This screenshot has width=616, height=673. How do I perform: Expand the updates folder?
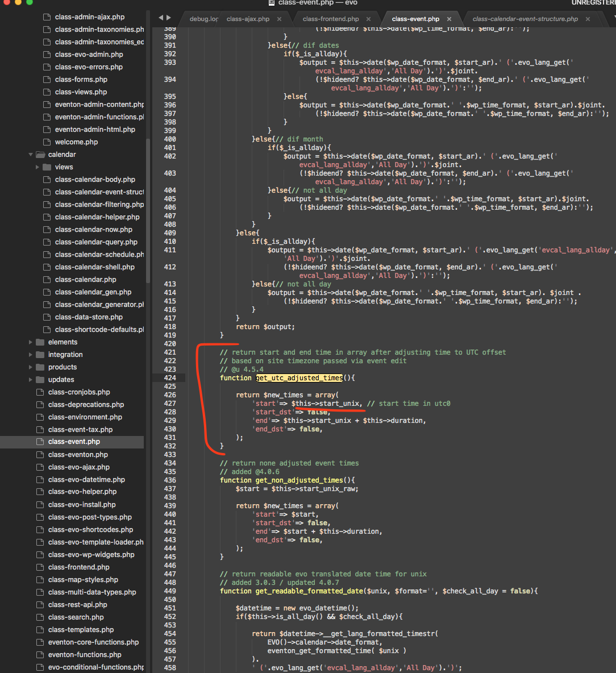(x=31, y=380)
